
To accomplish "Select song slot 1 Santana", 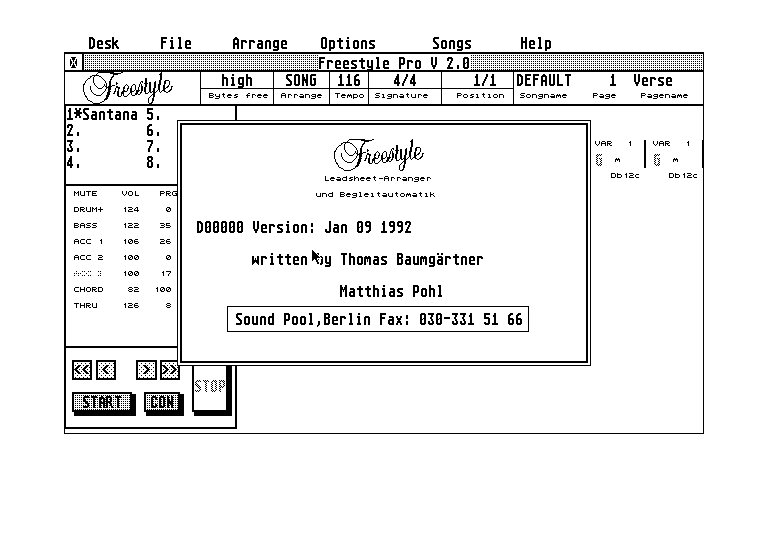I will pyautogui.click(x=102, y=115).
